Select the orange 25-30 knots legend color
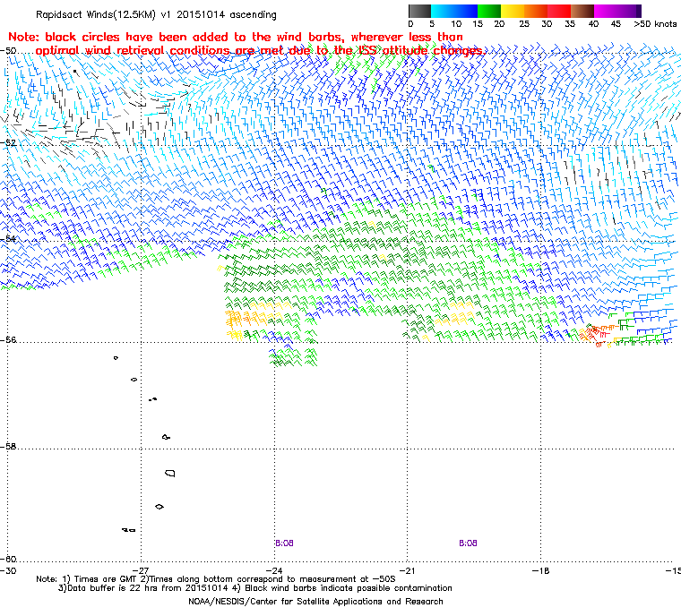 point(536,11)
